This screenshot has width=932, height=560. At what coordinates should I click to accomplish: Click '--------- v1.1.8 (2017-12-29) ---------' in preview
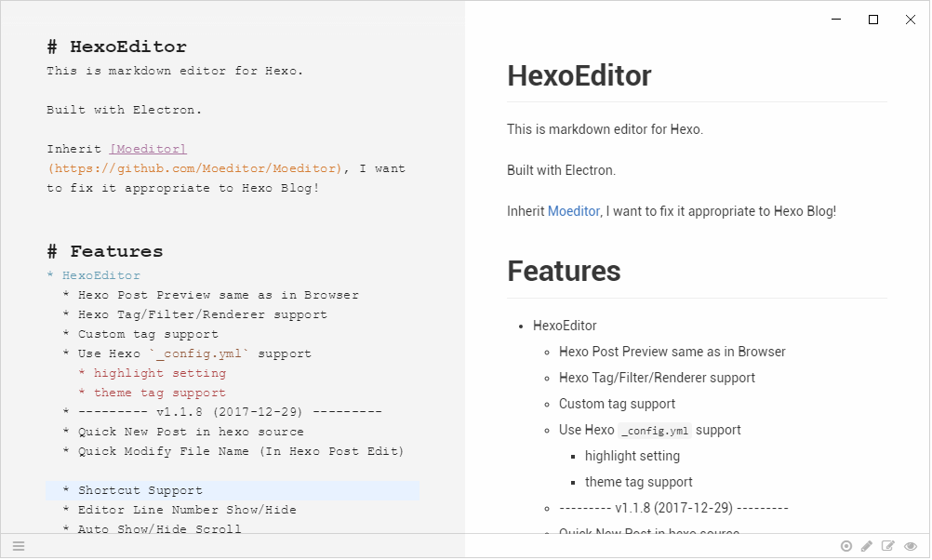pyautogui.click(x=673, y=508)
